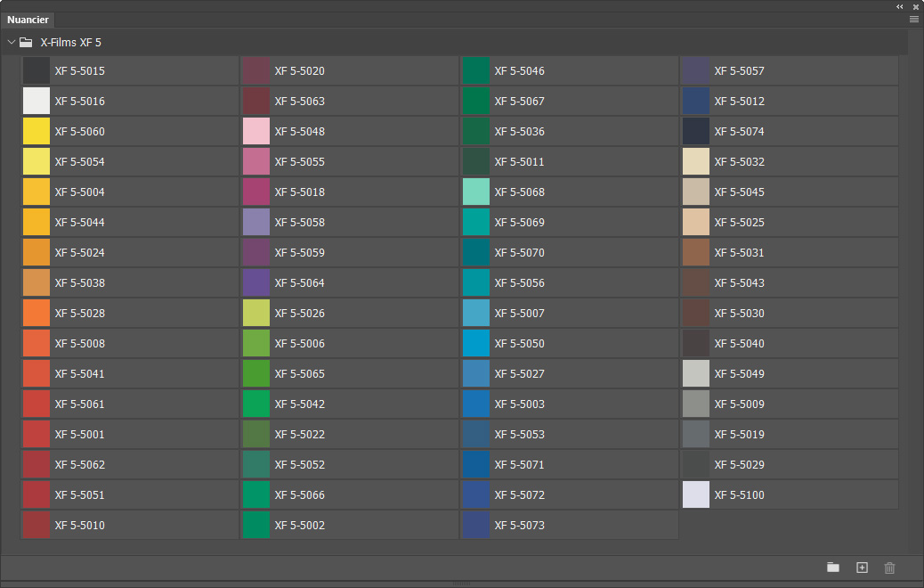Create a new swatch group folder
924x588 pixels.
[832, 568]
